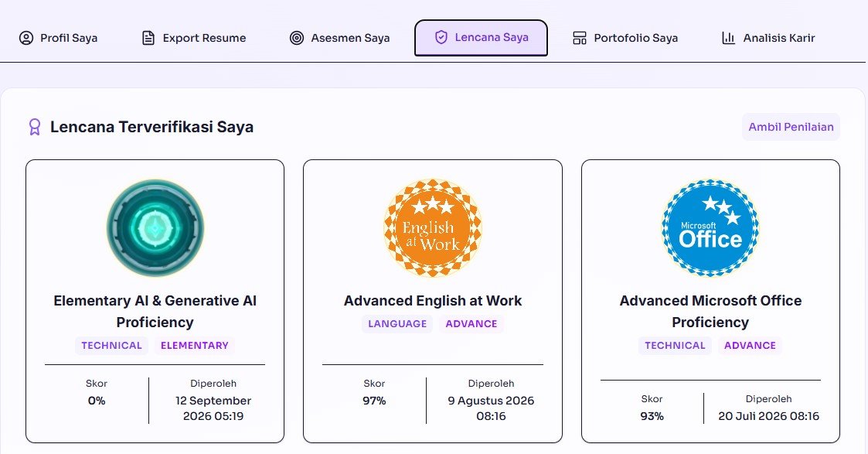
Task: Click the 97% score value
Action: [x=374, y=401]
